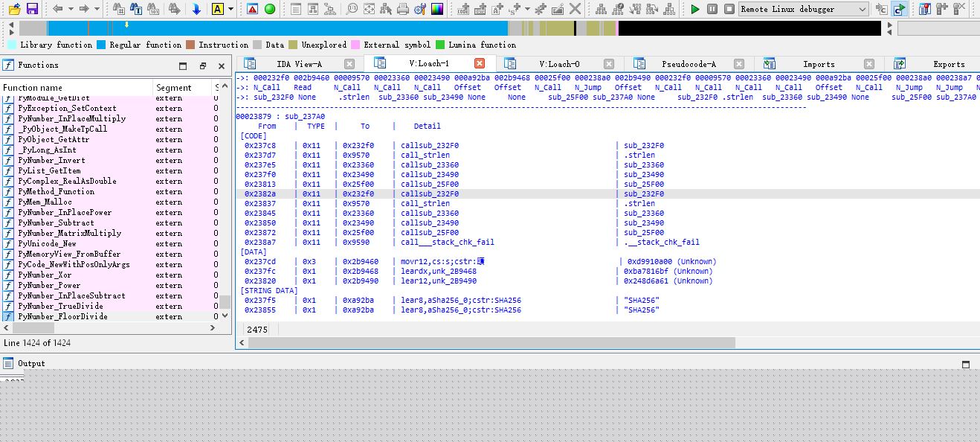Image resolution: width=980 pixels, height=442 pixels.
Task: Click the Unexplored olive legend swatch
Action: 293,45
